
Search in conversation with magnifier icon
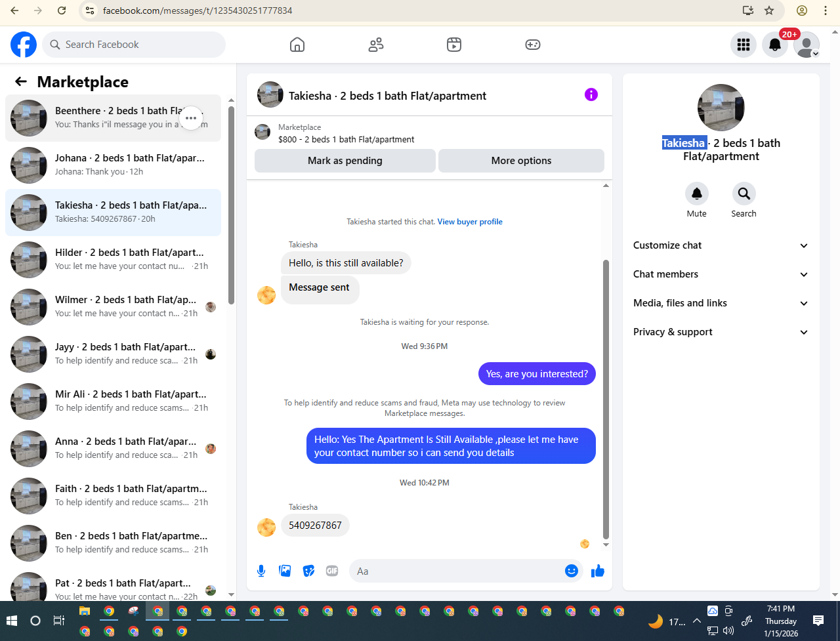[x=744, y=194]
